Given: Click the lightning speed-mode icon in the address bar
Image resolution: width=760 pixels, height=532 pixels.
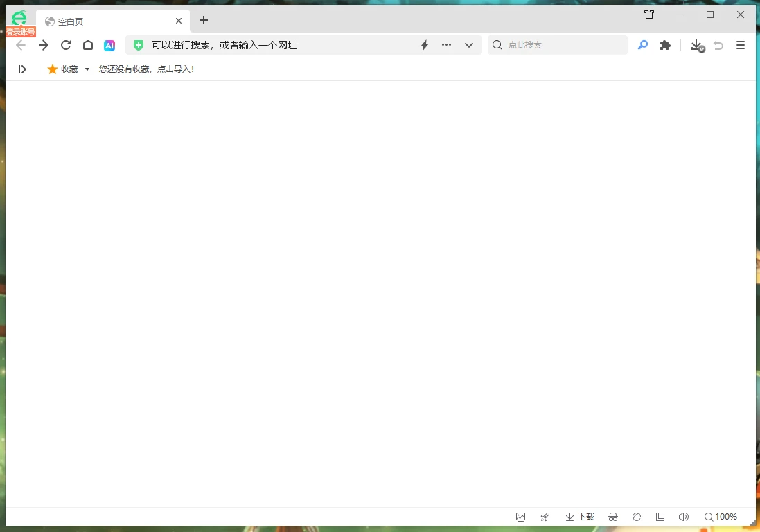Looking at the screenshot, I should point(425,45).
